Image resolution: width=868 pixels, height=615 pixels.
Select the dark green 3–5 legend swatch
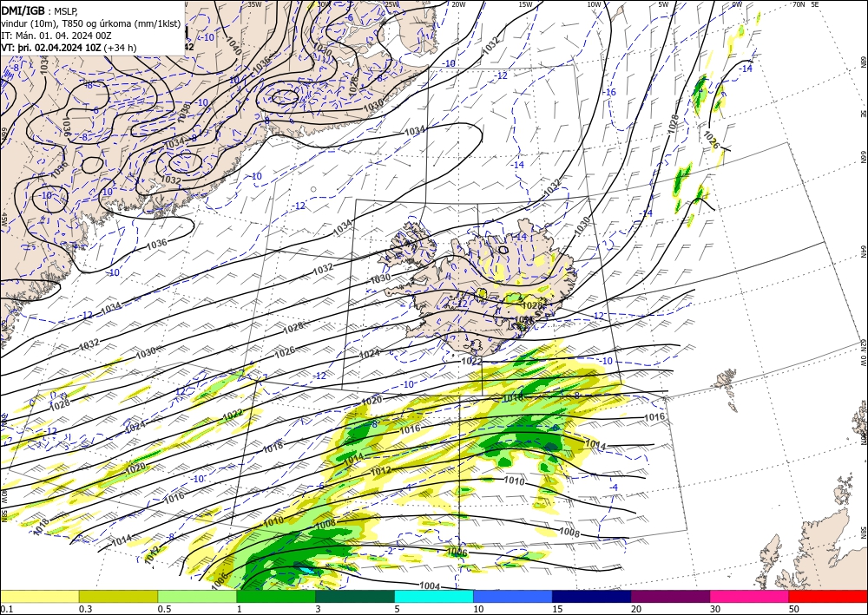(355, 596)
